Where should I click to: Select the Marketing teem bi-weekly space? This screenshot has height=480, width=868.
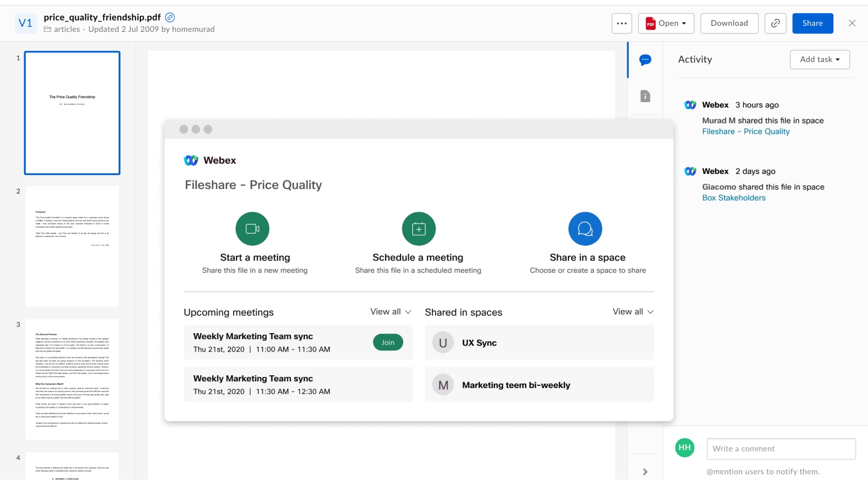tap(539, 384)
